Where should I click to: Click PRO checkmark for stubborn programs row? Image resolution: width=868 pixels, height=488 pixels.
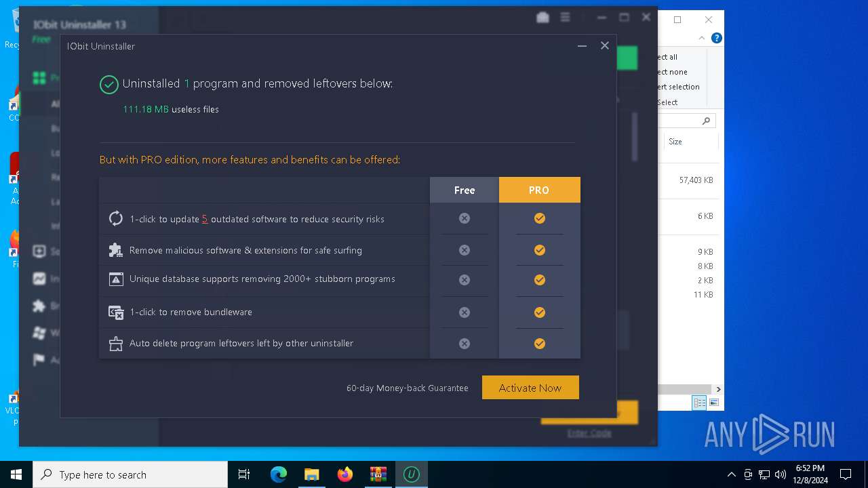click(x=539, y=279)
